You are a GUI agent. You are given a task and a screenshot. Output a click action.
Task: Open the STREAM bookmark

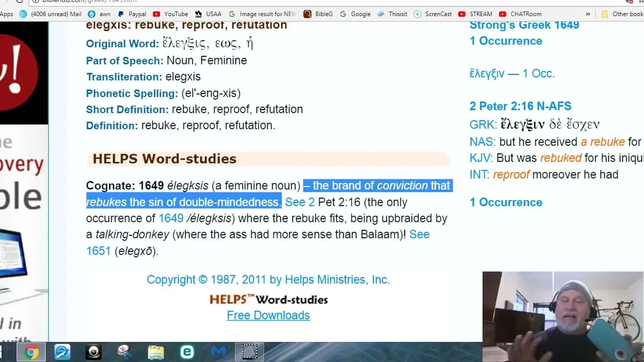475,14
